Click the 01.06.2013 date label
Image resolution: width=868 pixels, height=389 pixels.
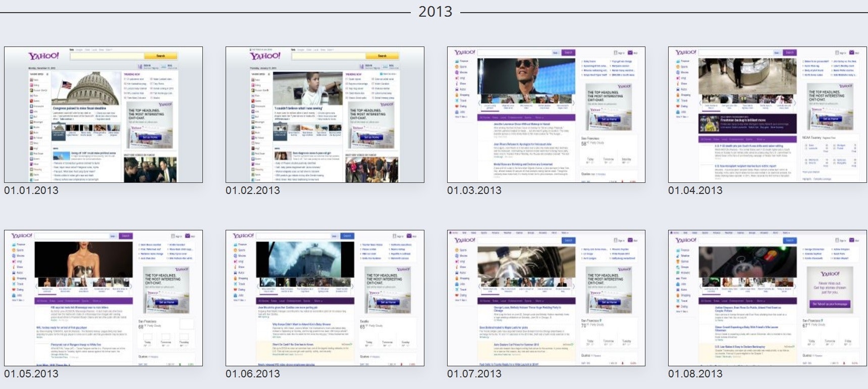point(253,374)
